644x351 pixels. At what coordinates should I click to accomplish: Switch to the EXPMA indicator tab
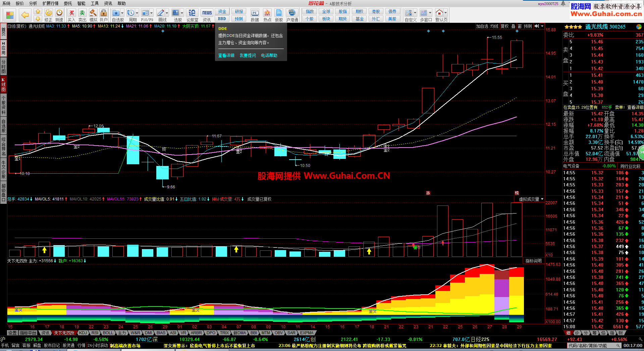(x=307, y=333)
